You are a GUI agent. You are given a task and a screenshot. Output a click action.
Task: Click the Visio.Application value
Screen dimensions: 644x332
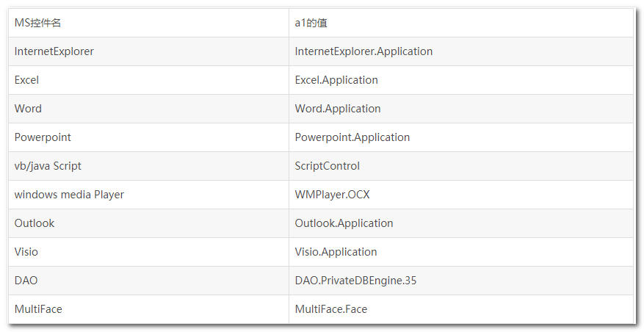[x=336, y=252]
